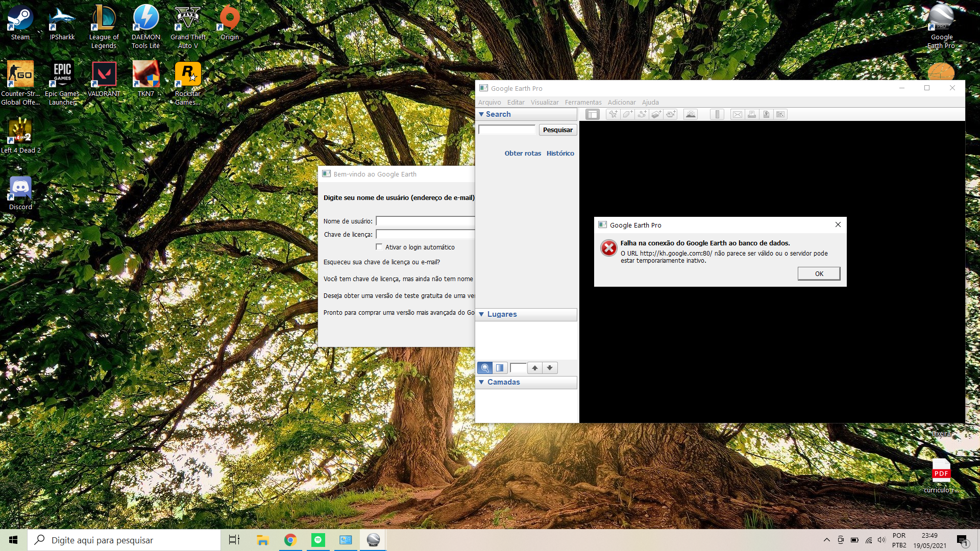Open Steam desktop shortcut
Viewport: 980px width, 551px height.
coord(20,23)
